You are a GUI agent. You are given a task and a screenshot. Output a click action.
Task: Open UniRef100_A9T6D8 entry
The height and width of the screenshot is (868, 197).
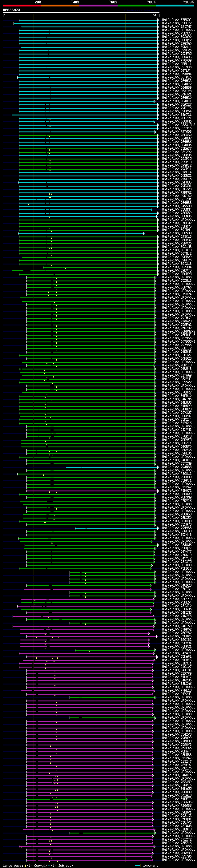tap(177, 132)
